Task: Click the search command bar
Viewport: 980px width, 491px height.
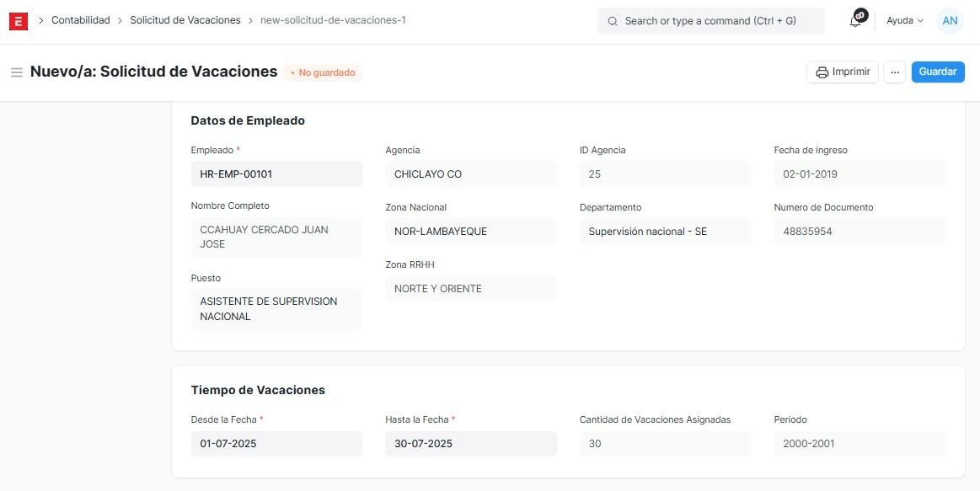Action: pyautogui.click(x=710, y=21)
